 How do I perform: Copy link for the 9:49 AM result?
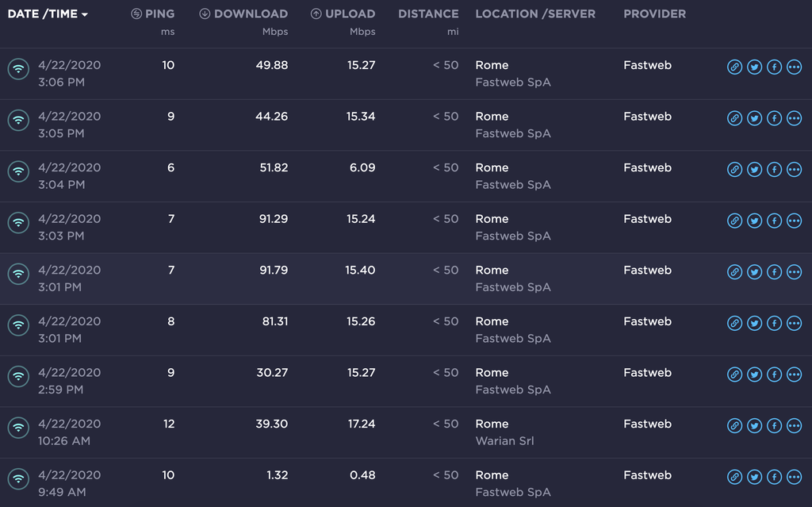[x=734, y=477]
